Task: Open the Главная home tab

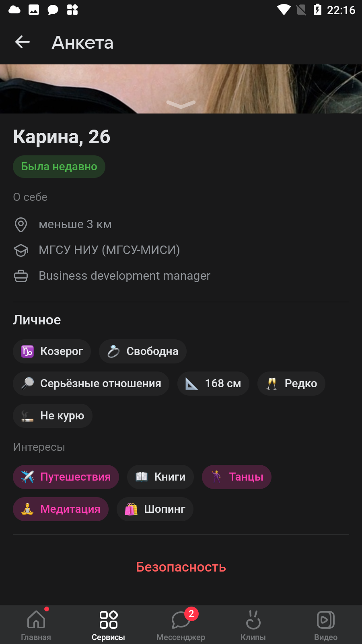Action: pyautogui.click(x=36, y=625)
